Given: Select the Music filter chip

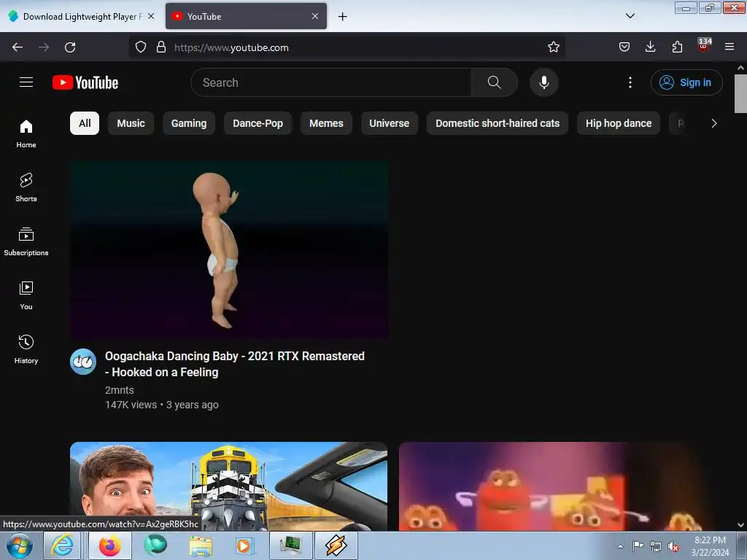Looking at the screenshot, I should tap(131, 123).
